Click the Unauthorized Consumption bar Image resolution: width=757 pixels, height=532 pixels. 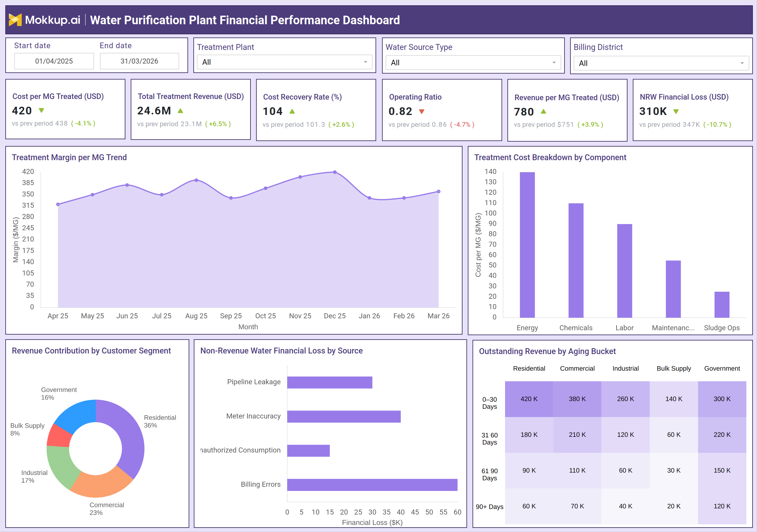pos(308,451)
